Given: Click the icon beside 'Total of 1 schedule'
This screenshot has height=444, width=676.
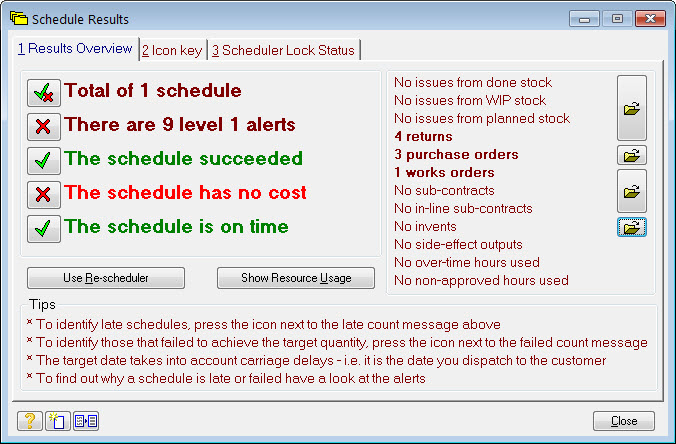Looking at the screenshot, I should [43, 93].
